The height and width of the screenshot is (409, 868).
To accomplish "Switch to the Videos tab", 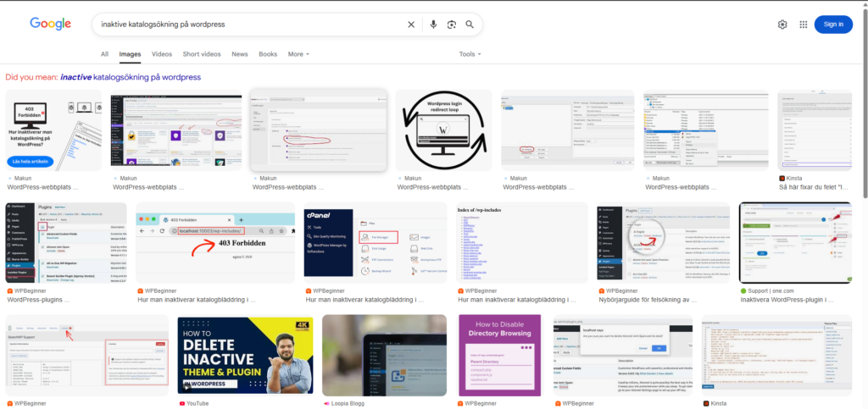I will [x=162, y=54].
